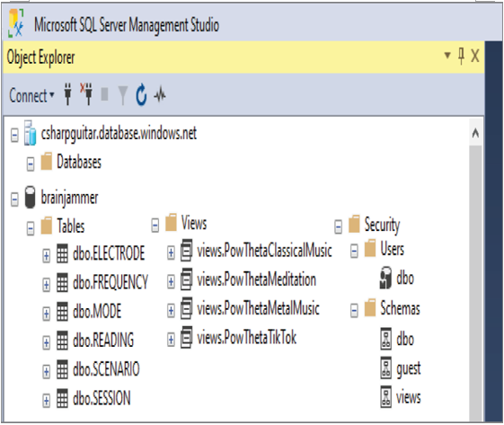
Task: Click the Connect Object Explorer plug icon
Action: point(67,94)
